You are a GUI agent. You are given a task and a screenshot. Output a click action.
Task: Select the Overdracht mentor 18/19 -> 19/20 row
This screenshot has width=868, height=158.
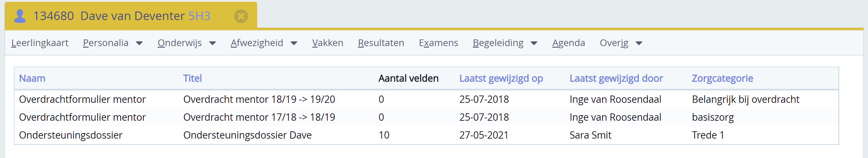[426, 99]
